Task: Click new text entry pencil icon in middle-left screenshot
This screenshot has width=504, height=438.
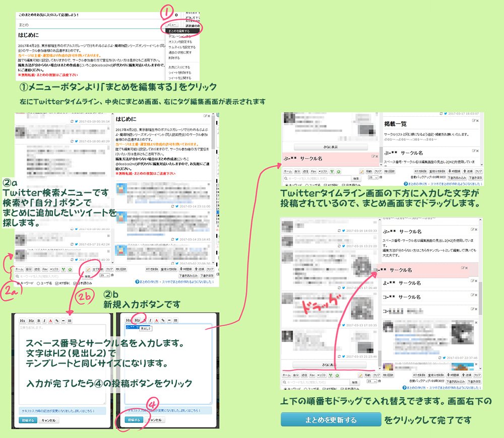Action: (88, 269)
